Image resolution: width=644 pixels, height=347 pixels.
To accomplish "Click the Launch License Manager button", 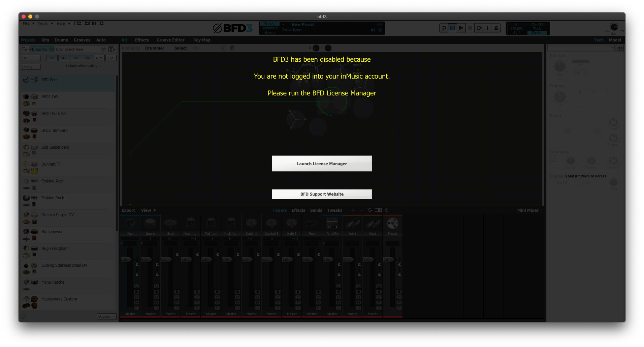I will [322, 164].
